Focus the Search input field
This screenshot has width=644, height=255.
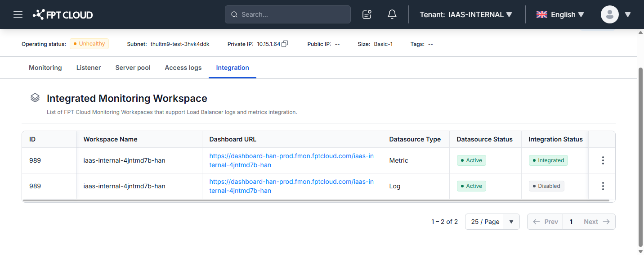point(288,14)
